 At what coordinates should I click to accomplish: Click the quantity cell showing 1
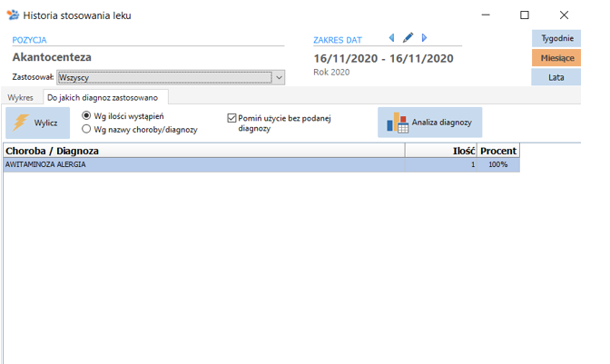441,164
